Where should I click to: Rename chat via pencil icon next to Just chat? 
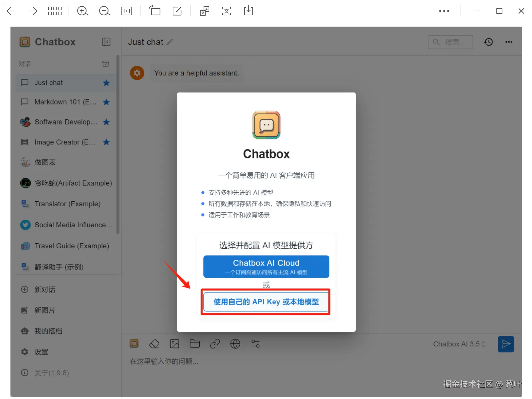[x=170, y=42]
